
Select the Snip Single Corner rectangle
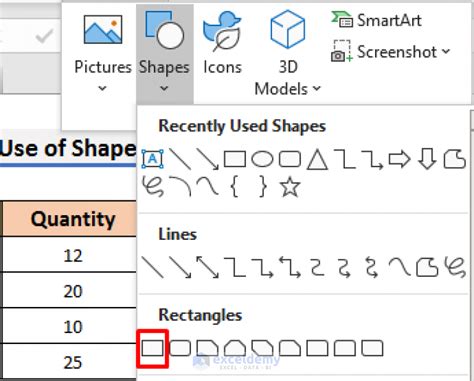point(207,348)
